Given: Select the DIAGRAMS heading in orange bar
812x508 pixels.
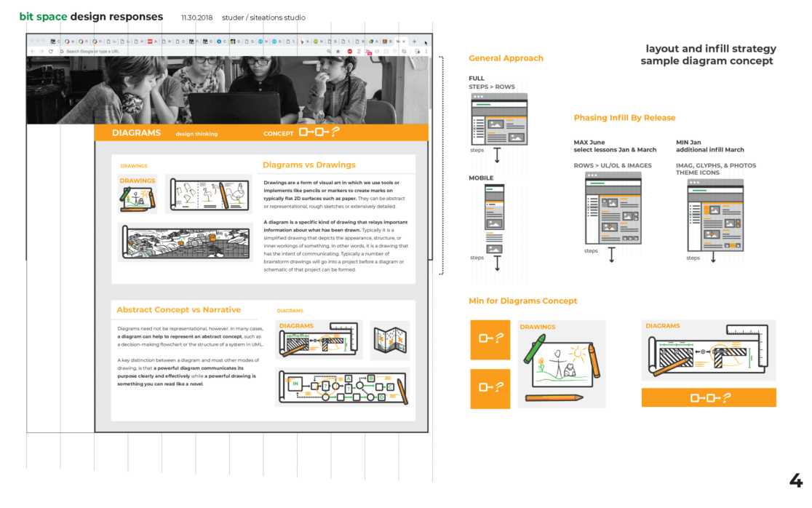Looking at the screenshot, I should pos(136,133).
